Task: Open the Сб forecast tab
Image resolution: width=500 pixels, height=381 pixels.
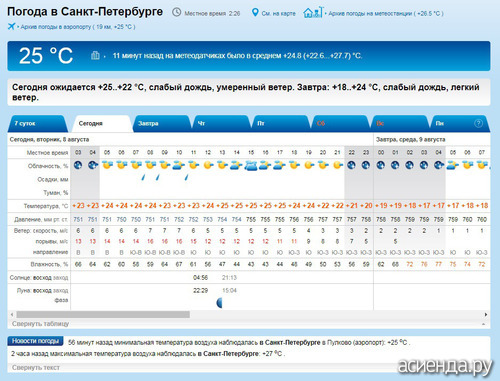Action: [340, 124]
